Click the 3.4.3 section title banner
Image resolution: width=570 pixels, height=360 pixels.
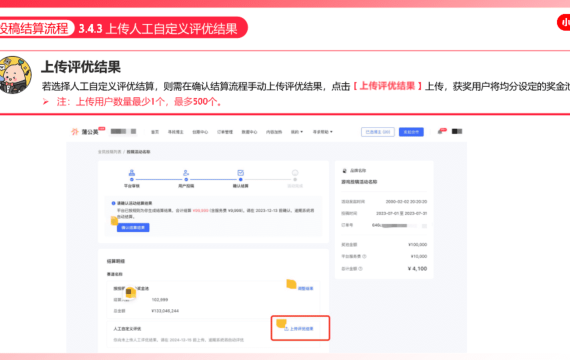click(158, 28)
